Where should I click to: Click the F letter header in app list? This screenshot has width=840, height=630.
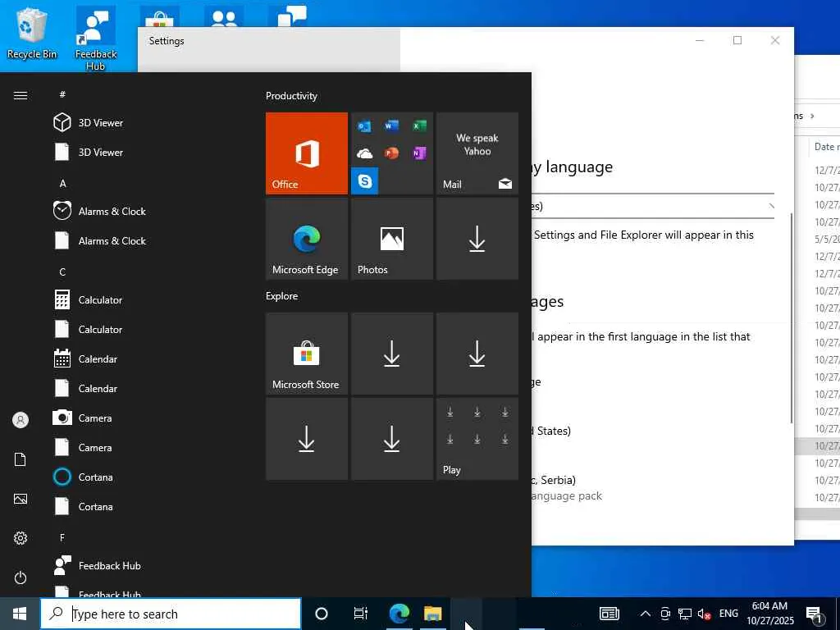click(x=62, y=537)
